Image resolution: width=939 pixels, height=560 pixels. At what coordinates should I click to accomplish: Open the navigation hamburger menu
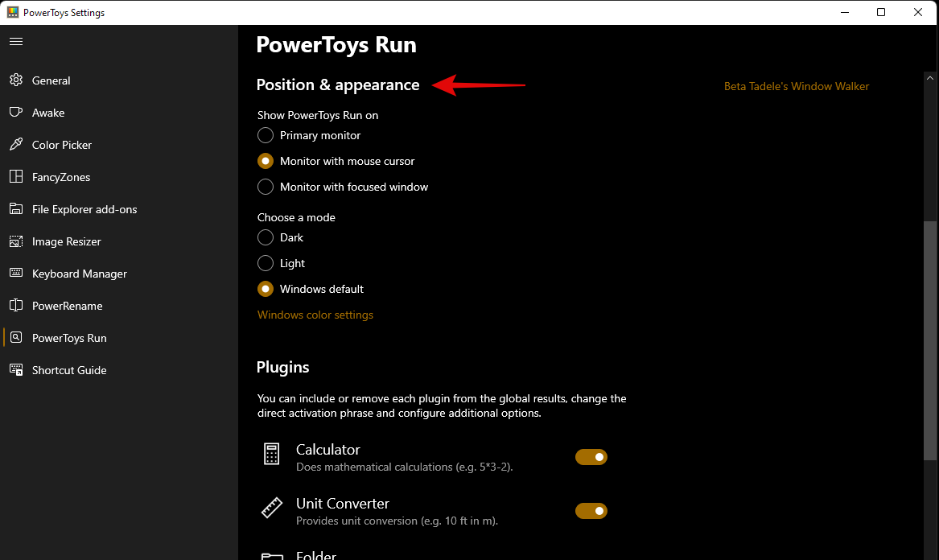(16, 41)
